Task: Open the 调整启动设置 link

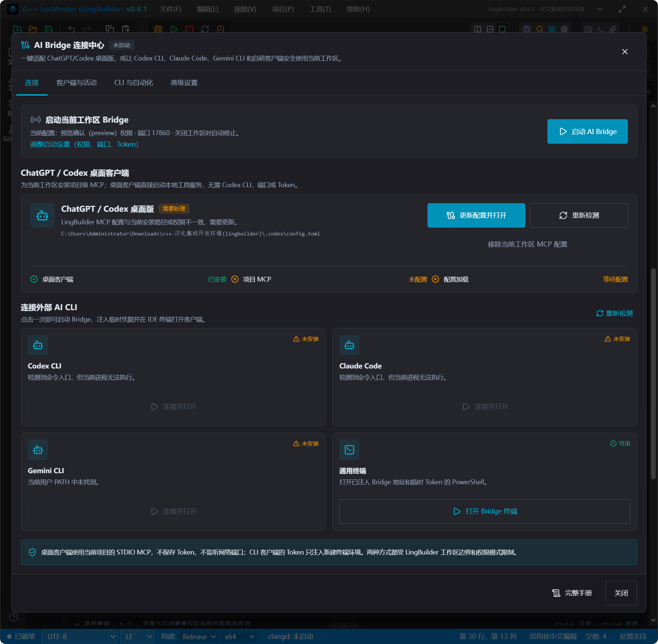Action: tap(84, 144)
